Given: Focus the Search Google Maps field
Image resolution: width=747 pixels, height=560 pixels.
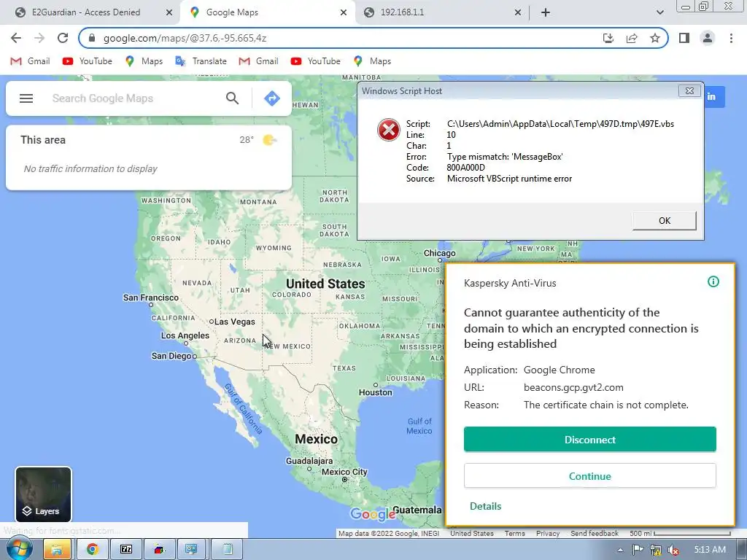Looking at the screenshot, I should [133, 98].
